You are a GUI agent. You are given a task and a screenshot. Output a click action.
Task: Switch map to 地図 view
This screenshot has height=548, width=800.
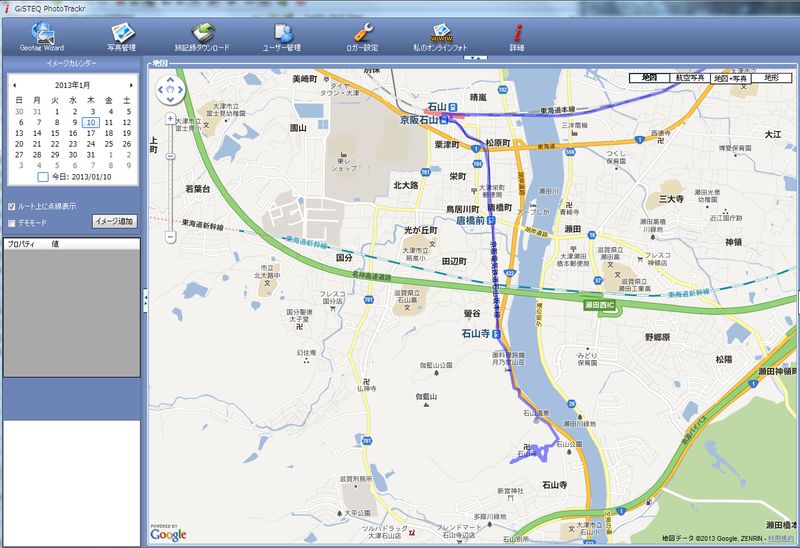(649, 78)
